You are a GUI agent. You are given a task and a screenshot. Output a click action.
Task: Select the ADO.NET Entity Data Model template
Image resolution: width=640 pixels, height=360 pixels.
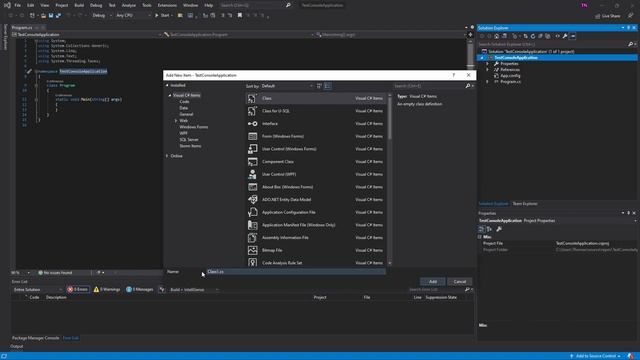(x=316, y=200)
